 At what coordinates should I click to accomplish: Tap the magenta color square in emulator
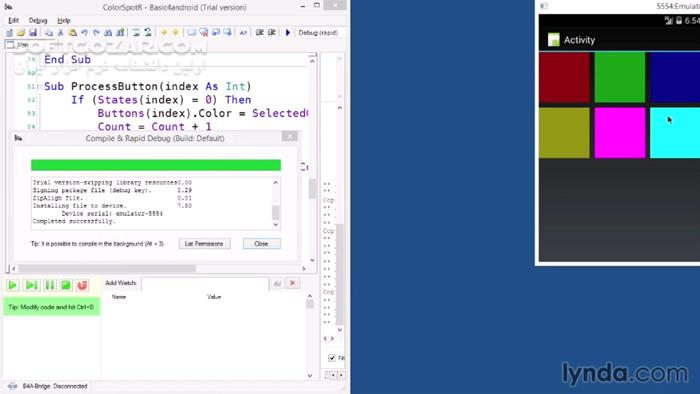click(620, 133)
